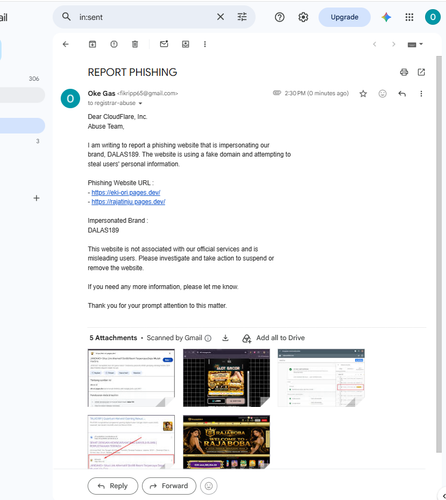Open the Google apps grid
Image resolution: width=446 pixels, height=500 pixels.
[409, 17]
